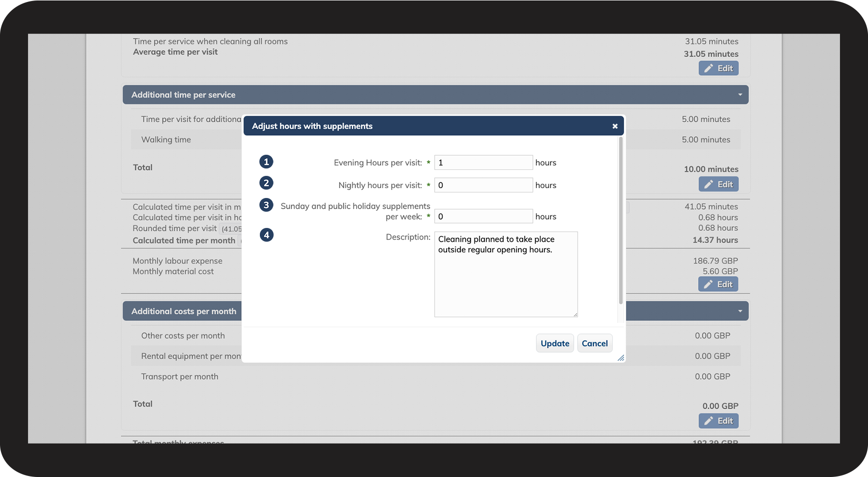The image size is (868, 477).
Task: Click Edit below Average time per visit
Action: click(x=719, y=68)
